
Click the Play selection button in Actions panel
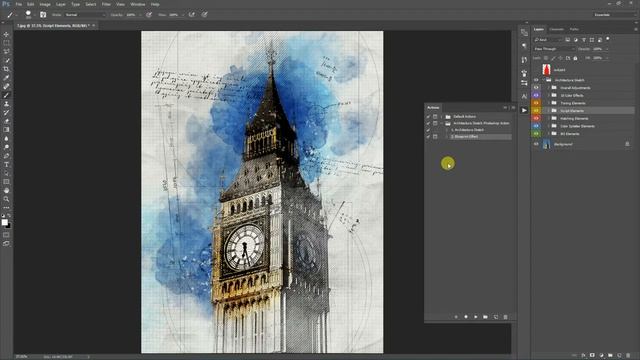point(476,317)
